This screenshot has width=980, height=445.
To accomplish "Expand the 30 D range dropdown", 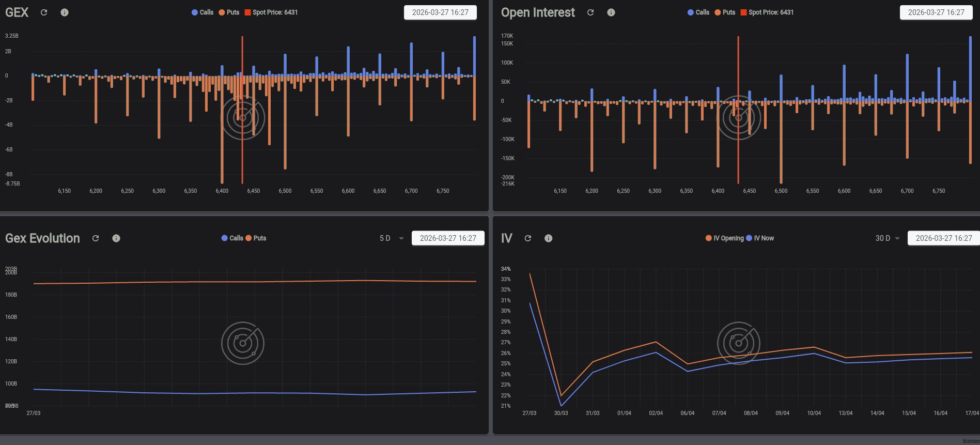I will coord(888,238).
